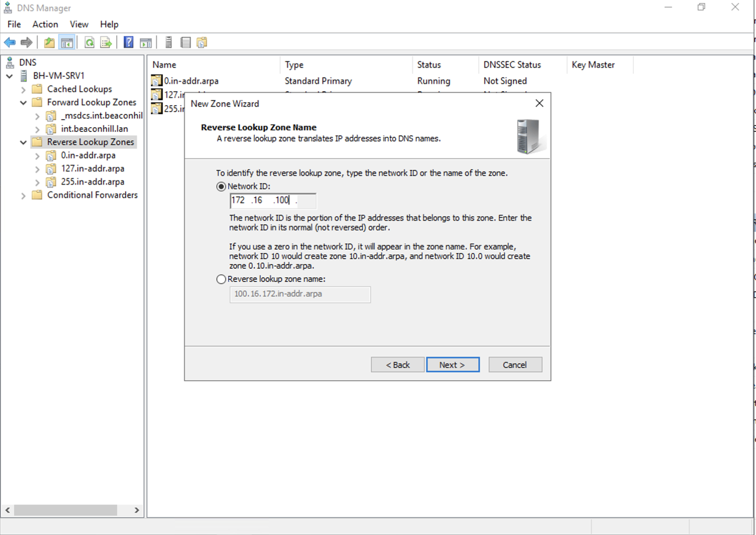Expand the Conditional Forwarders node
This screenshot has width=756, height=535.
tap(23, 195)
